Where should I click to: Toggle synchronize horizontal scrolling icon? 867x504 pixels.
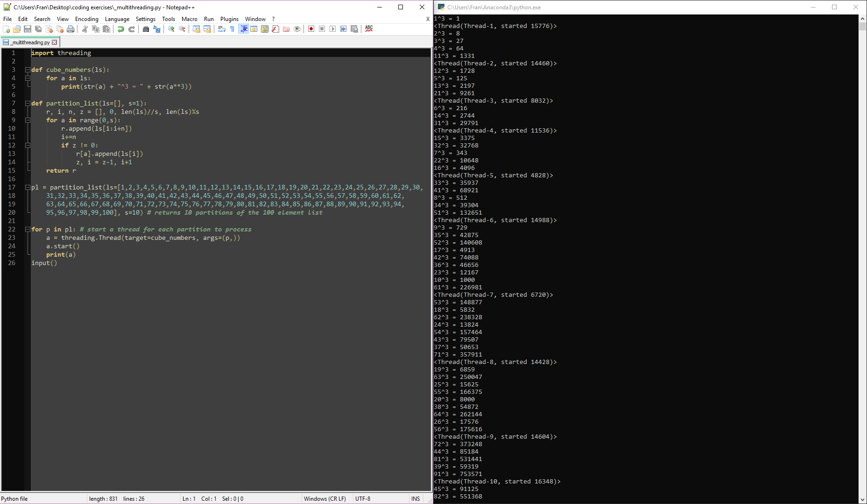click(207, 29)
